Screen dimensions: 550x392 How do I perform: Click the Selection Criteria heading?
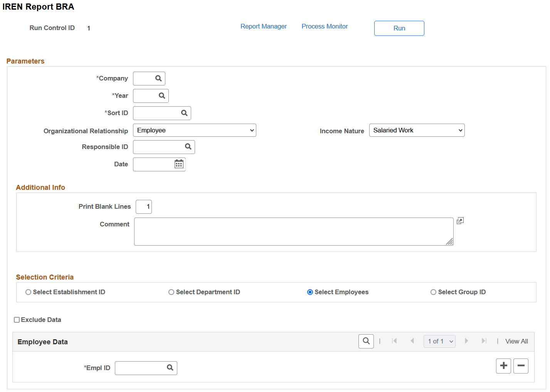tap(45, 277)
